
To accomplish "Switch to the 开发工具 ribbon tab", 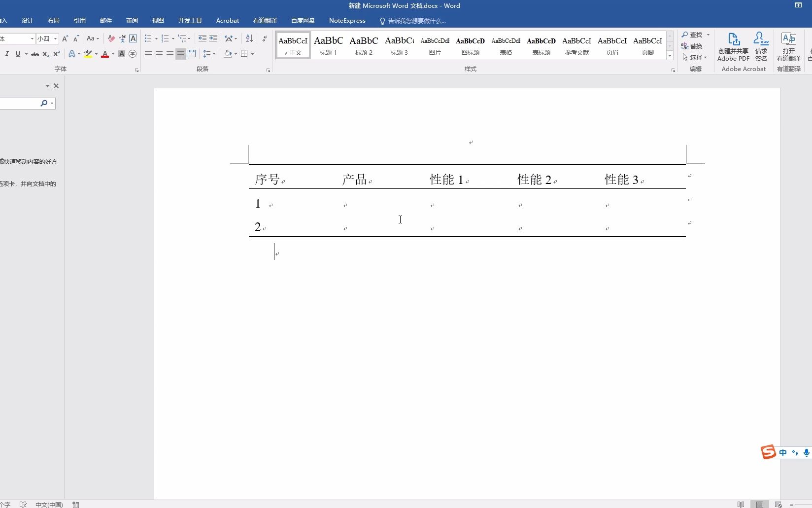I will click(x=190, y=21).
